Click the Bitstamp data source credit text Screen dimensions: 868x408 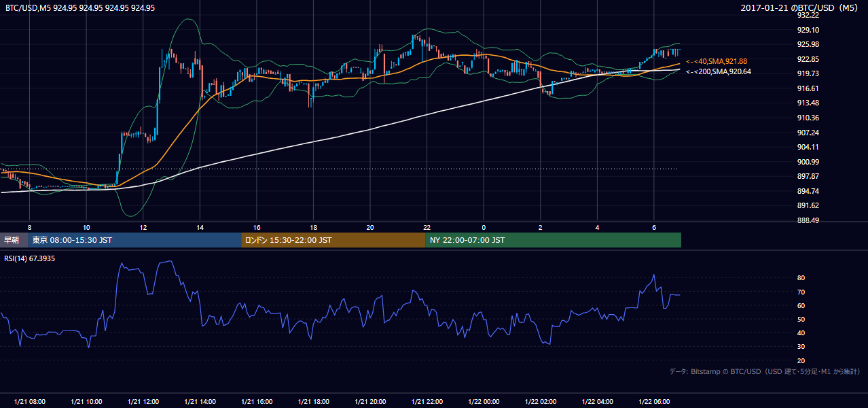coord(765,371)
